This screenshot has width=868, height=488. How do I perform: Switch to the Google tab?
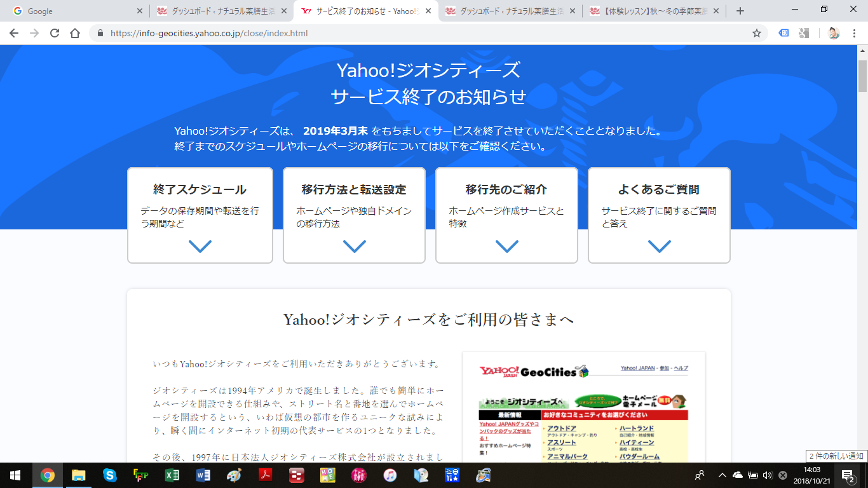click(x=76, y=11)
